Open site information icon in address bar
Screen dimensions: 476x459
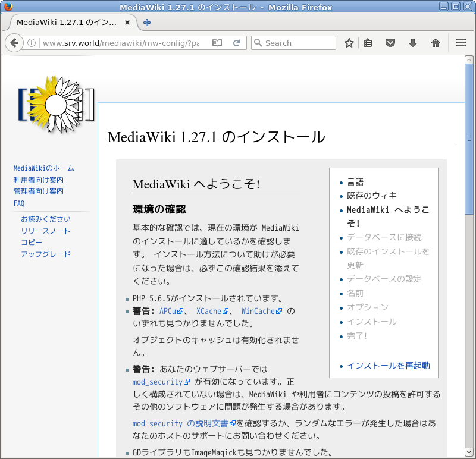click(32, 43)
